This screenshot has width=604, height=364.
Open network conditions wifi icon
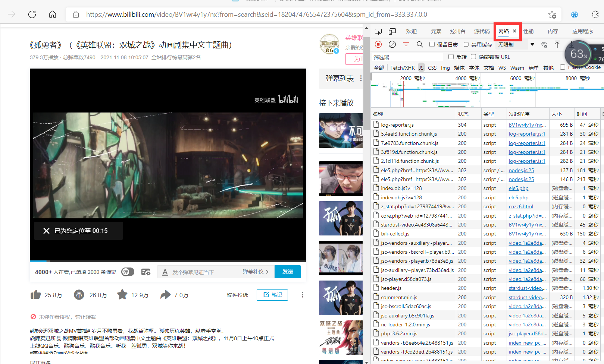click(544, 45)
